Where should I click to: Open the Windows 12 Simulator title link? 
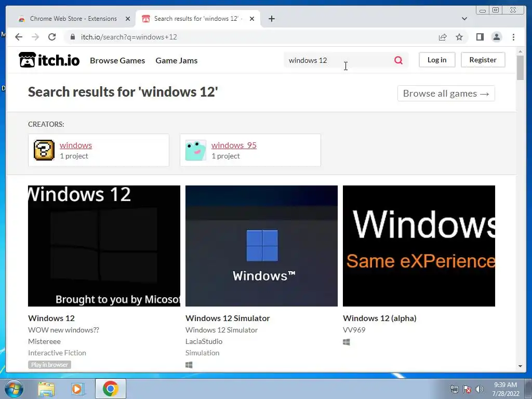[228, 318]
